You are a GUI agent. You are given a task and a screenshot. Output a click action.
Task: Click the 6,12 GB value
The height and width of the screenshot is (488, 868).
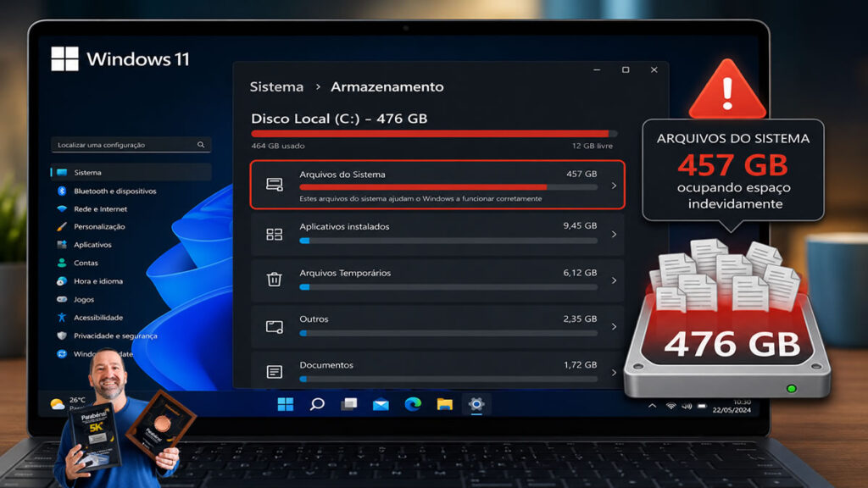(x=580, y=272)
